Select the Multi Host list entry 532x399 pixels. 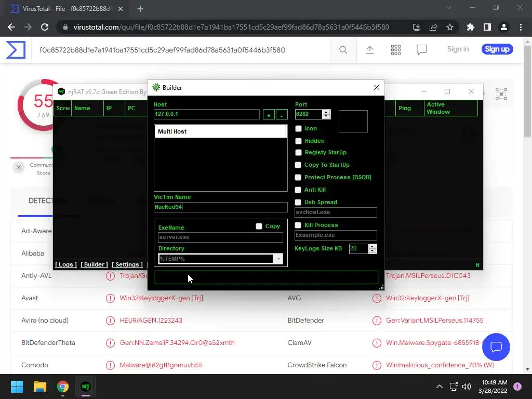coord(220,131)
